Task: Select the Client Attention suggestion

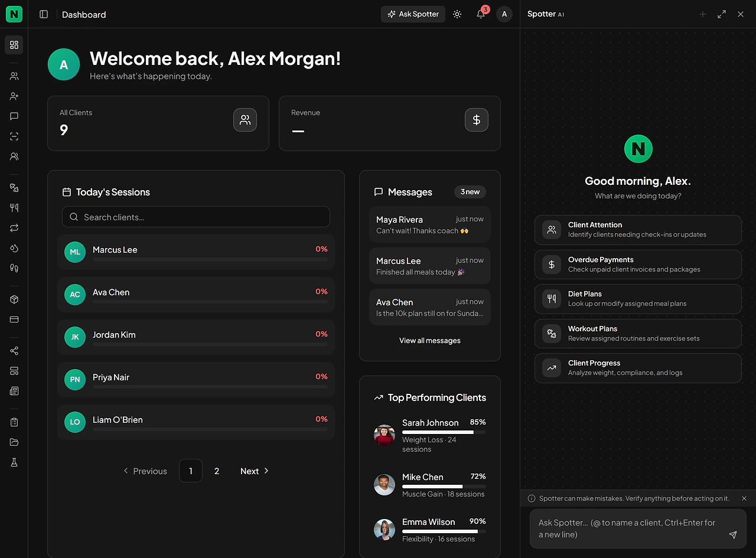Action: pyautogui.click(x=638, y=230)
